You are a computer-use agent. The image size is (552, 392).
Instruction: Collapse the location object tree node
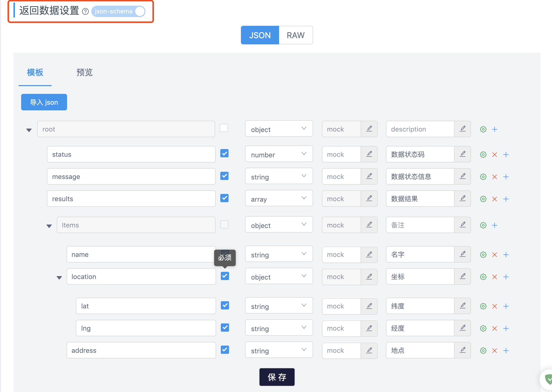click(59, 277)
